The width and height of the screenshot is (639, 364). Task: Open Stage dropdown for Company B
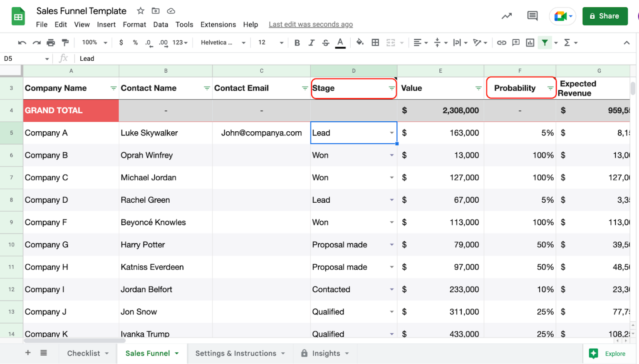(391, 155)
